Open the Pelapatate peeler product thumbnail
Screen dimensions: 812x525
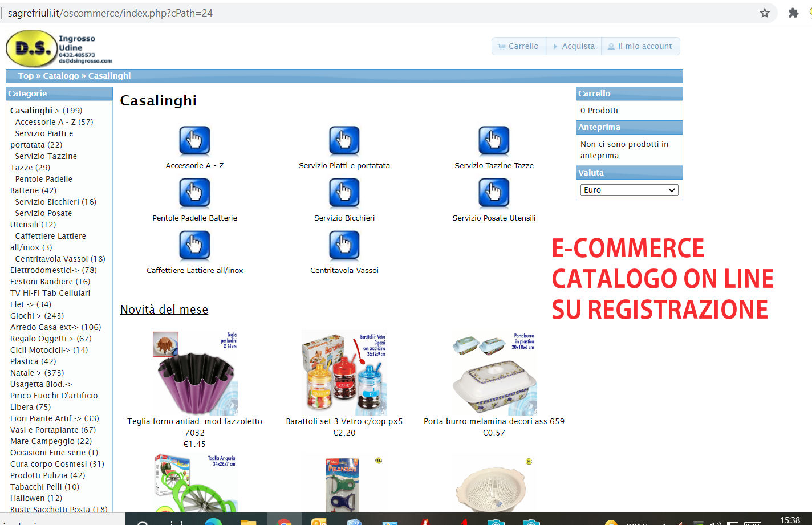coord(344,483)
